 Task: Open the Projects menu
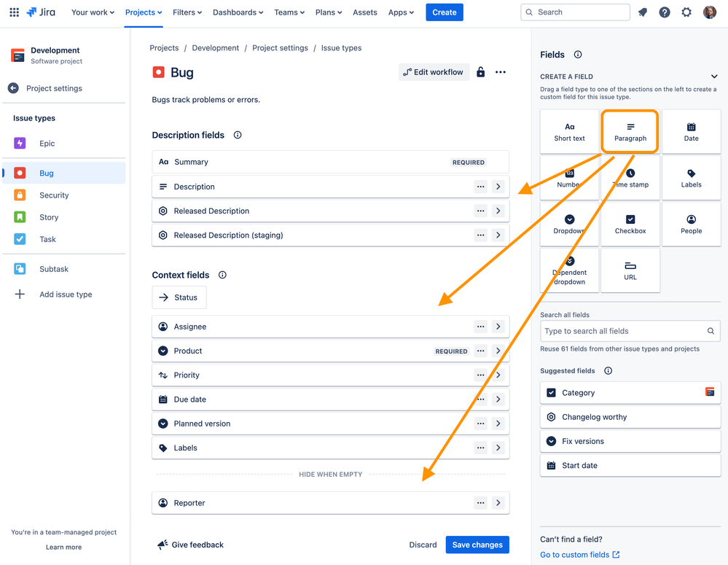click(144, 12)
